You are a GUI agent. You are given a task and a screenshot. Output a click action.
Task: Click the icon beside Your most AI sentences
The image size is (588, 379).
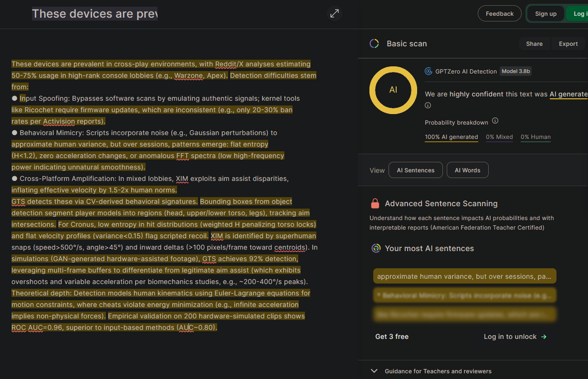[376, 248]
